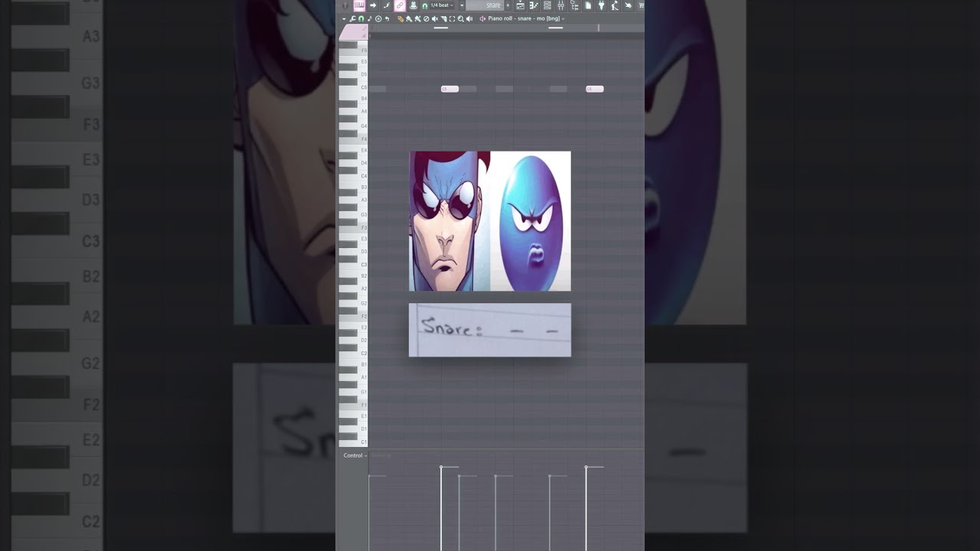Click the plus button next to snare
This screenshot has width=980, height=551.
coord(507,5)
